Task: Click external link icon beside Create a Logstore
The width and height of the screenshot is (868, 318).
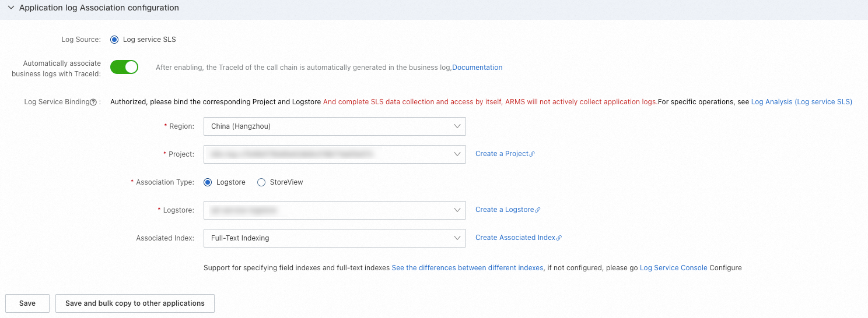Action: point(538,210)
